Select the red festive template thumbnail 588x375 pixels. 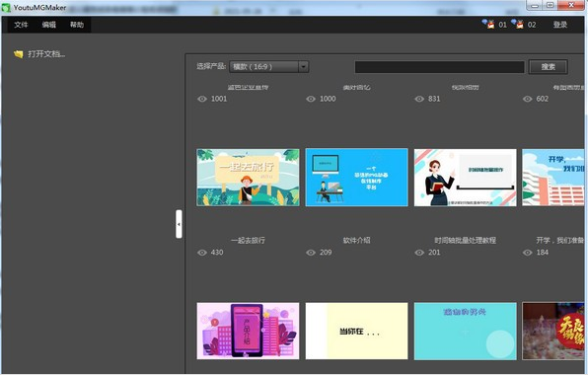coord(553,332)
